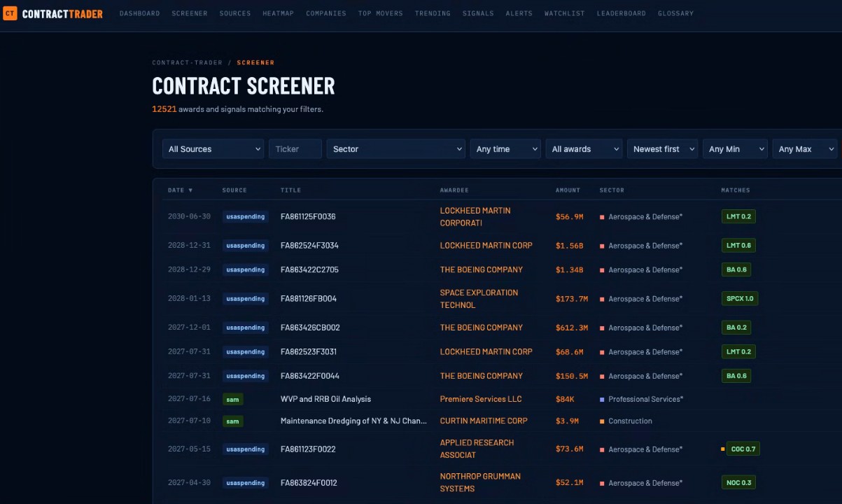Go to Alerts
842x504 pixels.
point(519,13)
